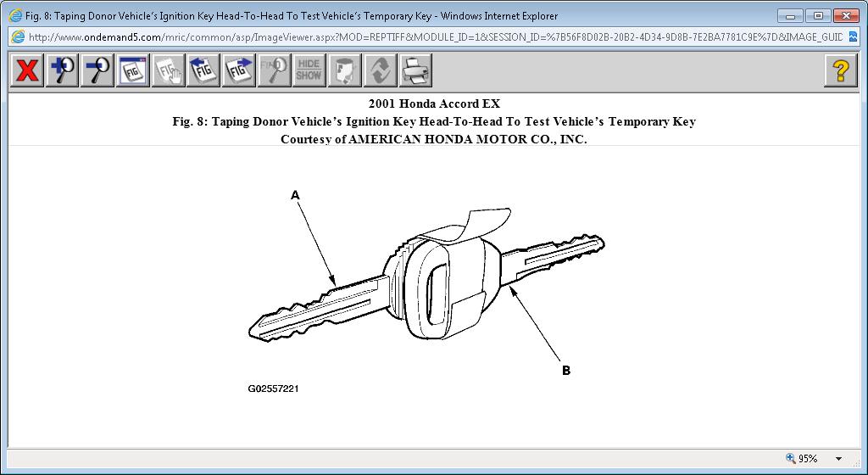Go to the previous figure
Viewport: 868px width, 475px height.
tap(203, 70)
